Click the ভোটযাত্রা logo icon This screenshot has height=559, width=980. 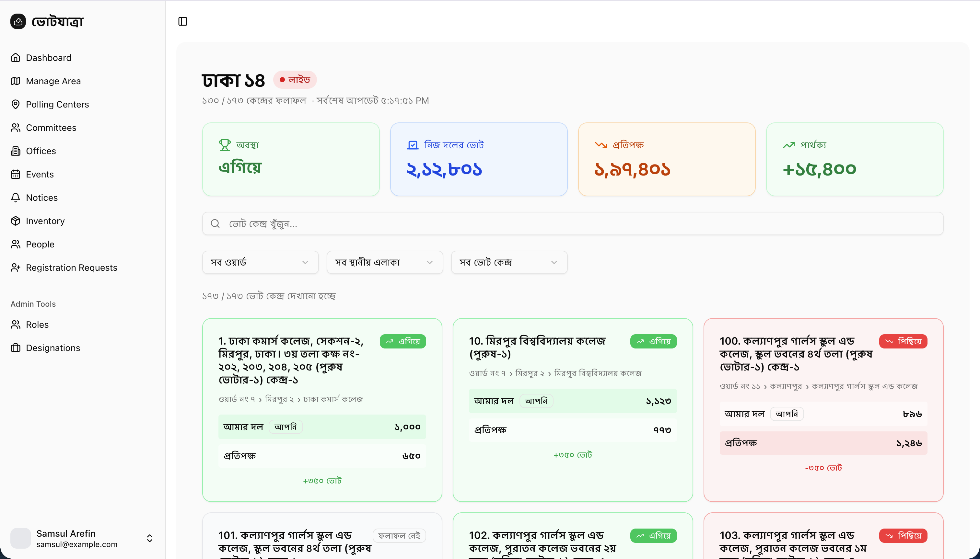pyautogui.click(x=18, y=21)
